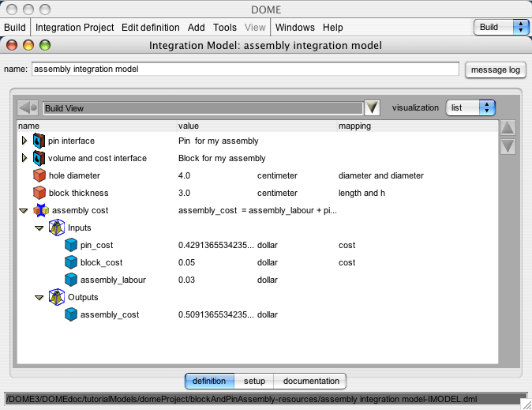Click the pin_cost value 0.4291365534235...
This screenshot has width=532, height=410.
(215, 245)
